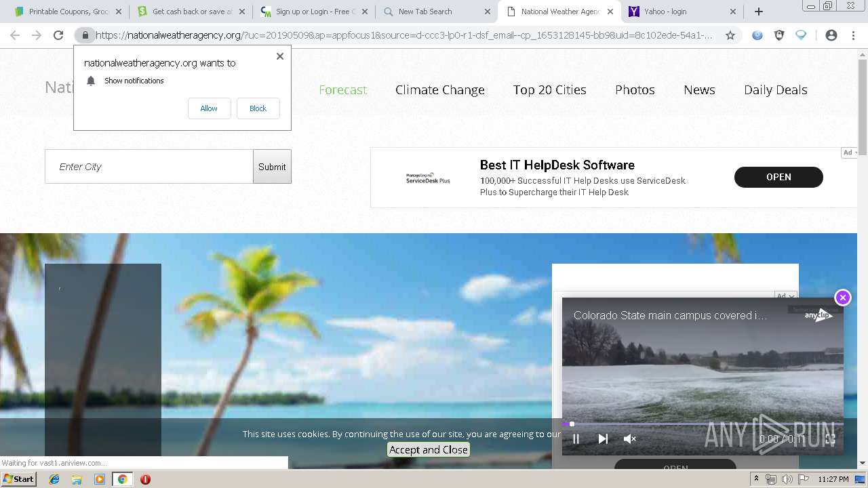Go back using the browser back arrow

pos(15,35)
